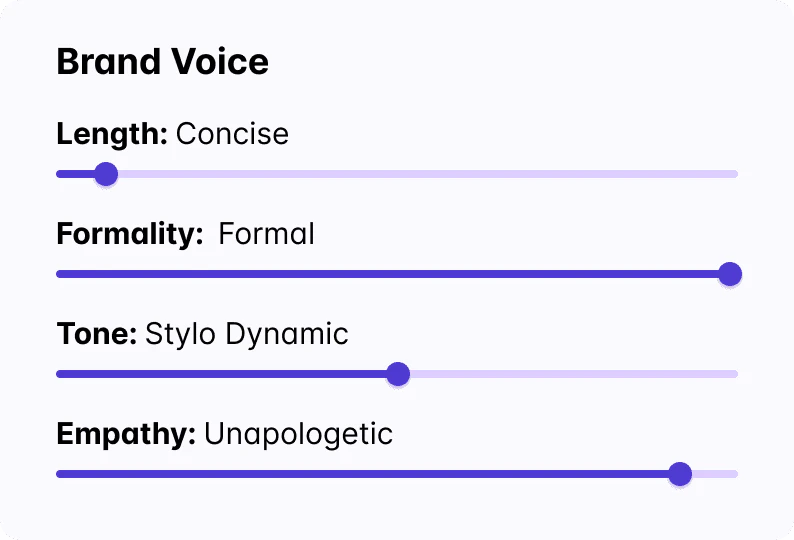The width and height of the screenshot is (794, 540).
Task: Click the Tone slider handle
Action: point(398,374)
